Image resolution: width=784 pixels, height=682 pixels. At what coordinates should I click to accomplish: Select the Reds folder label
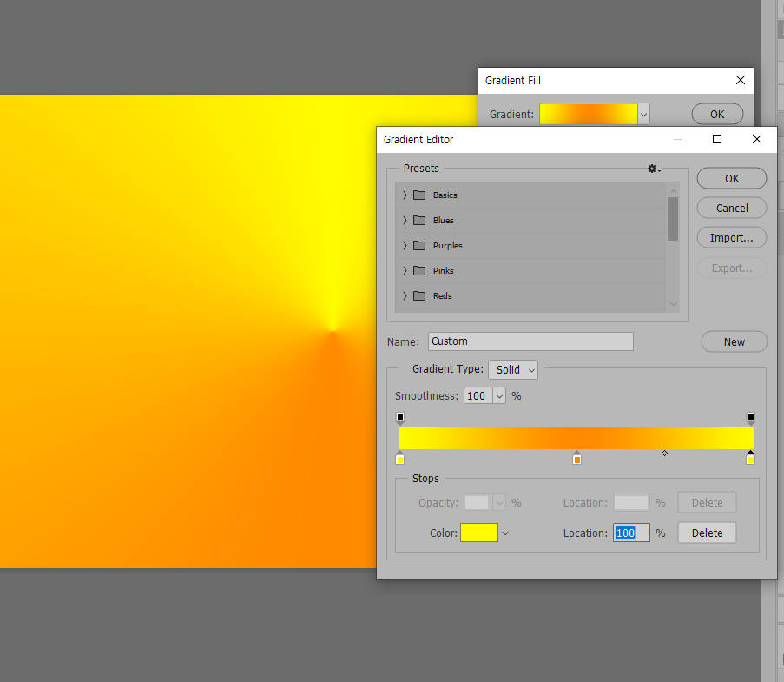point(443,295)
